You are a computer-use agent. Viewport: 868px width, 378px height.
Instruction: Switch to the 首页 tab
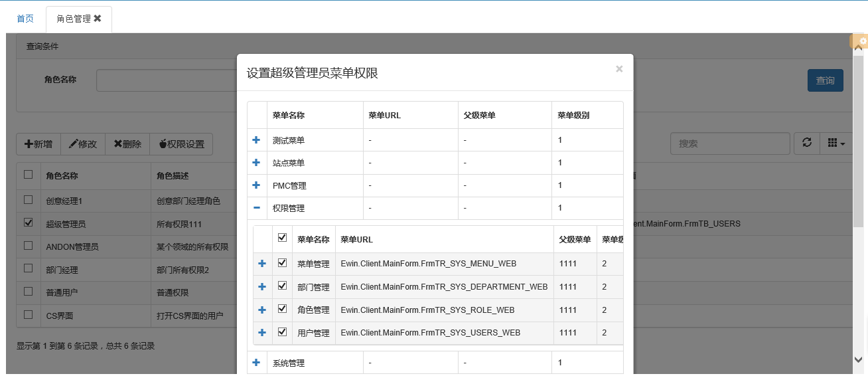click(25, 19)
